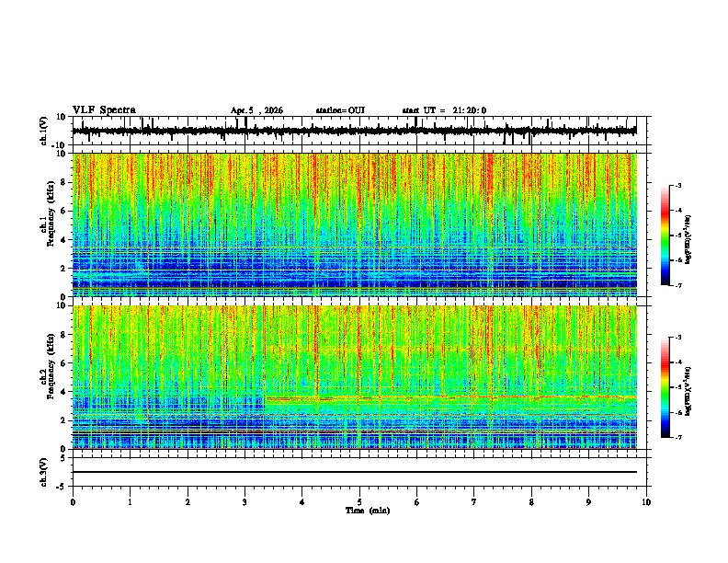
Task: Click the ch.1 colorbar "log(PSD)" label
Action: (688, 240)
